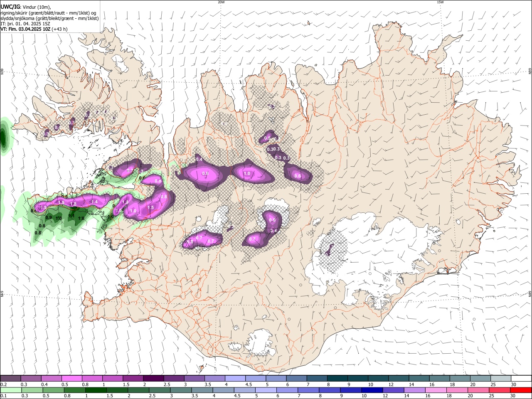
Task: Click the darkest green 1 swatch in the bottom legend row
Action: [x=96, y=390]
